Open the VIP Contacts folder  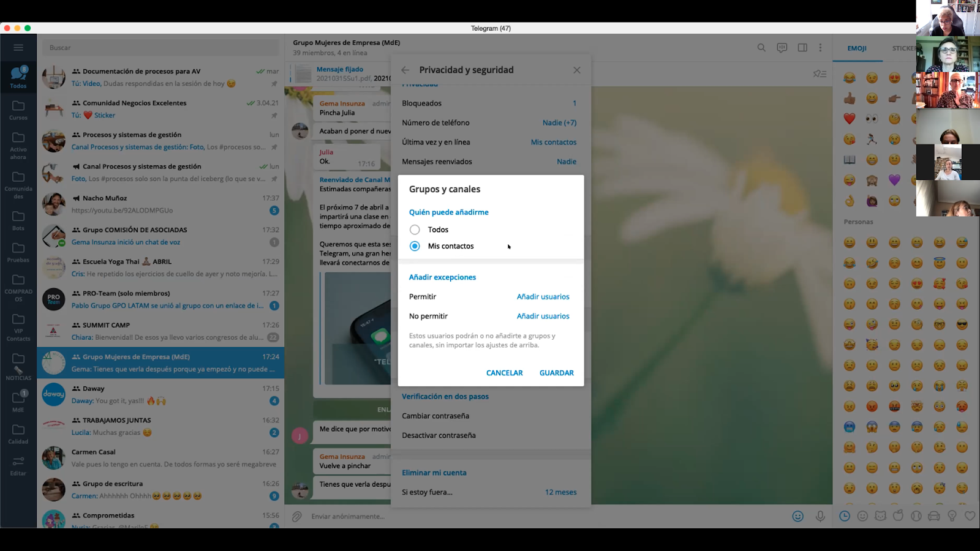point(18,327)
